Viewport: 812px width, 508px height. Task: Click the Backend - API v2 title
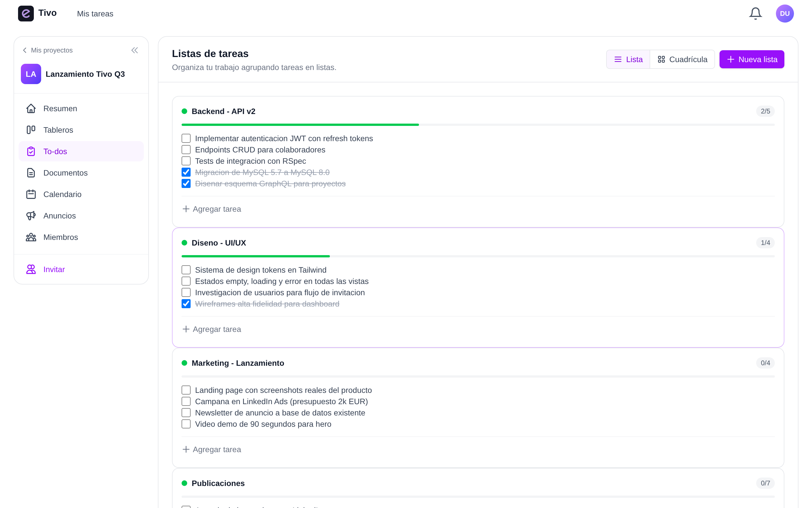point(224,111)
